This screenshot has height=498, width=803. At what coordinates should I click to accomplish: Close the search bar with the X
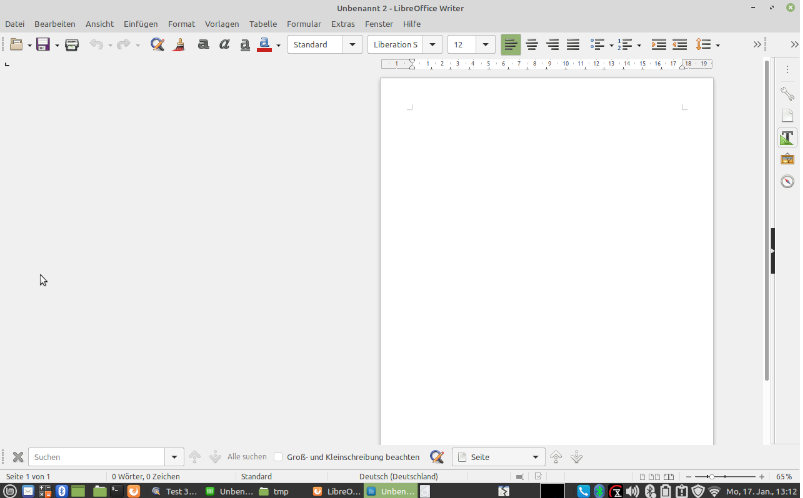18,457
